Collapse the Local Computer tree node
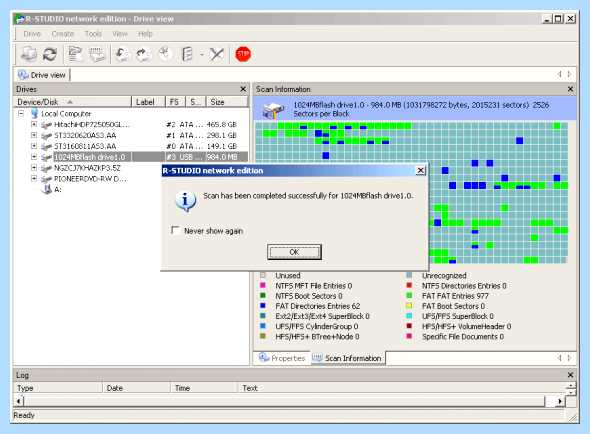 tap(21, 113)
